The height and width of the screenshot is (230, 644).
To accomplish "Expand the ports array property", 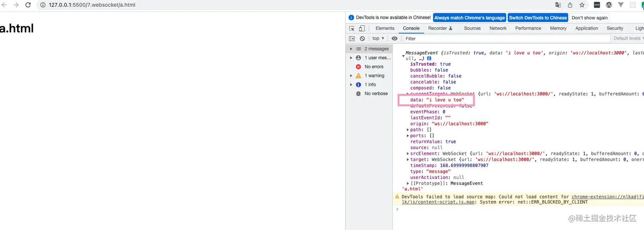I will [x=408, y=136].
